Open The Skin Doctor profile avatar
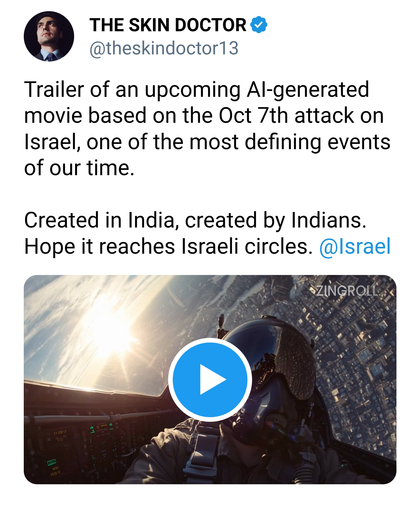Viewport: 420px width, 508px height. (x=49, y=36)
